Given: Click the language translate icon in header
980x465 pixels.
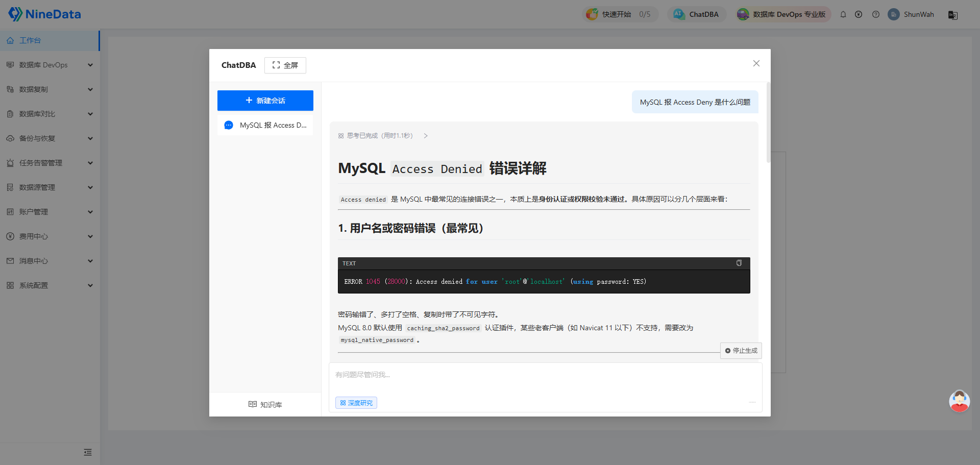Looking at the screenshot, I should coord(953,15).
